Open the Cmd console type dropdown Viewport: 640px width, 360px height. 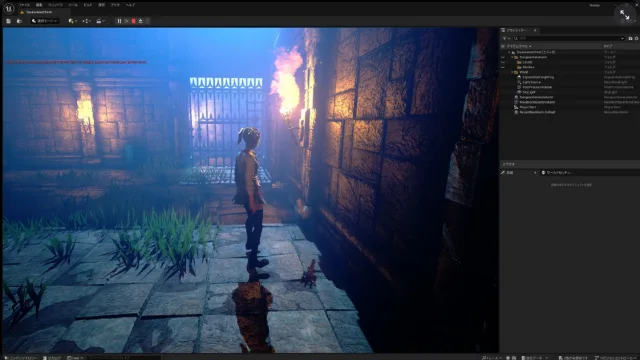tap(75, 358)
